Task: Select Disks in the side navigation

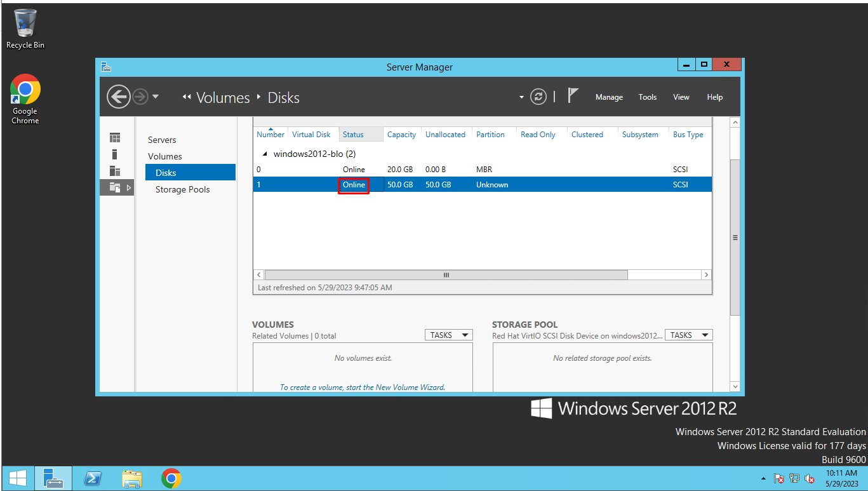Action: 190,172
